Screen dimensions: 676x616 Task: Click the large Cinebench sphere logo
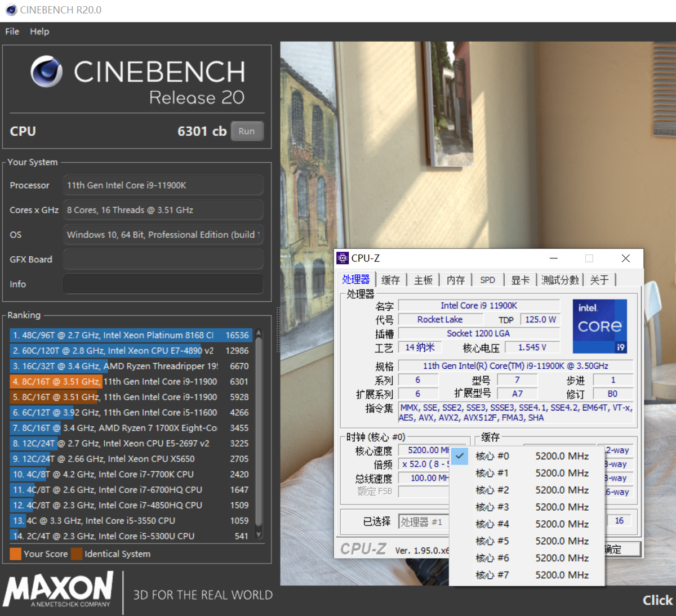(46, 72)
